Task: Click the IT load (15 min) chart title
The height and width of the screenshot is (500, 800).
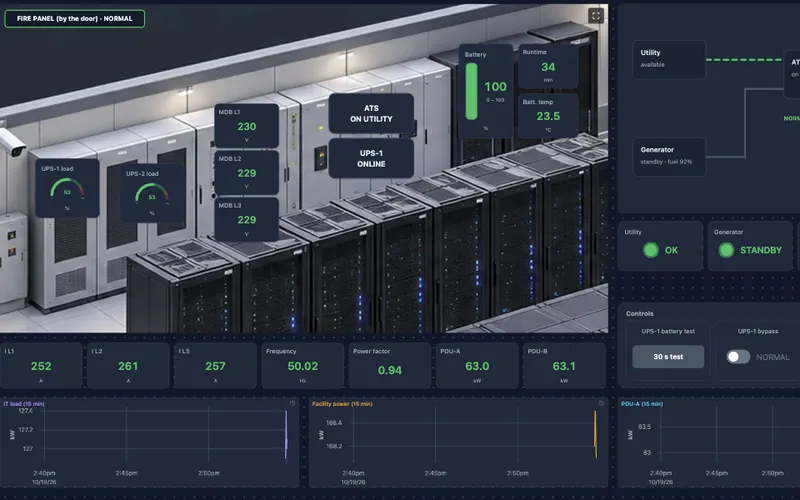Action: pos(24,404)
